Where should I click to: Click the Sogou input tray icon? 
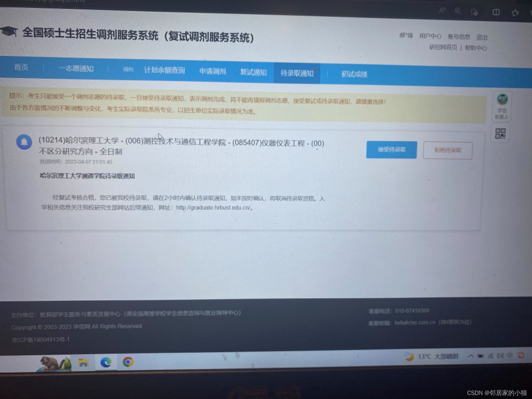click(x=521, y=355)
